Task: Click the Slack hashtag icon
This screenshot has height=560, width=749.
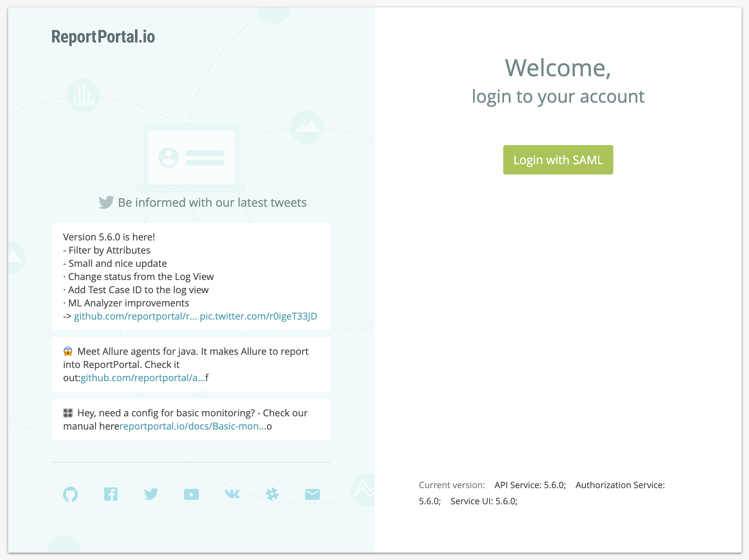Action: [271, 494]
